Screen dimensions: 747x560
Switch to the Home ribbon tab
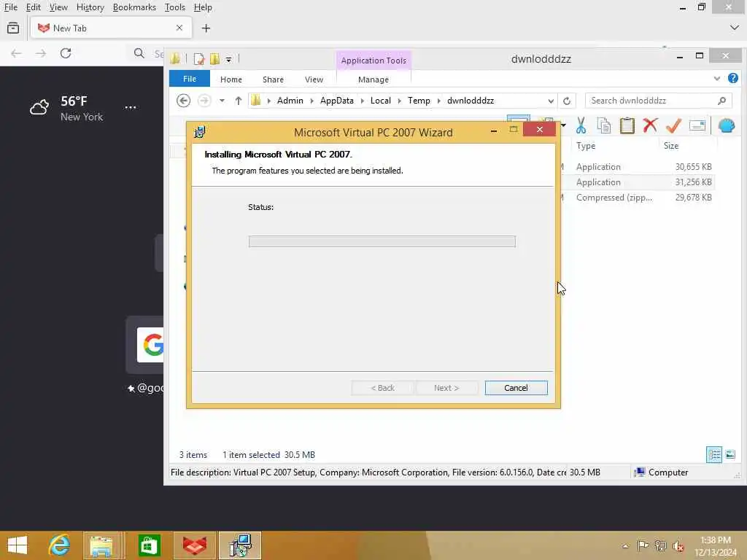(231, 79)
